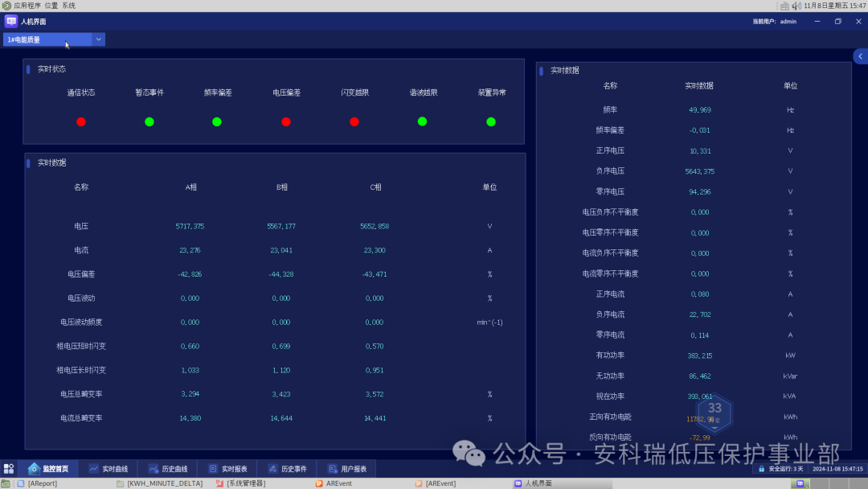Click the 电流总畸变率 A相 value 14.380
Viewport: 868px width, 489px height.
pos(190,418)
